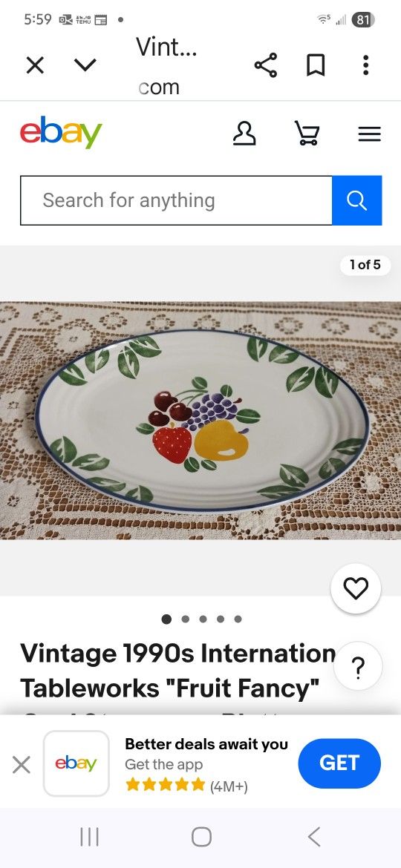Open the hamburger menu
Viewport: 401px width, 868px height.
coord(369,134)
